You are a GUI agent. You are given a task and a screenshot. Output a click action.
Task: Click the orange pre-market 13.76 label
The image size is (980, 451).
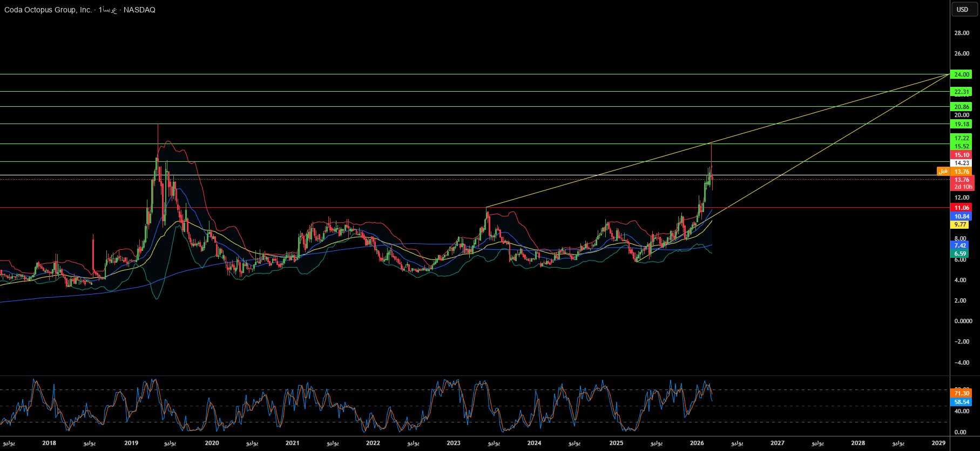[x=962, y=172]
